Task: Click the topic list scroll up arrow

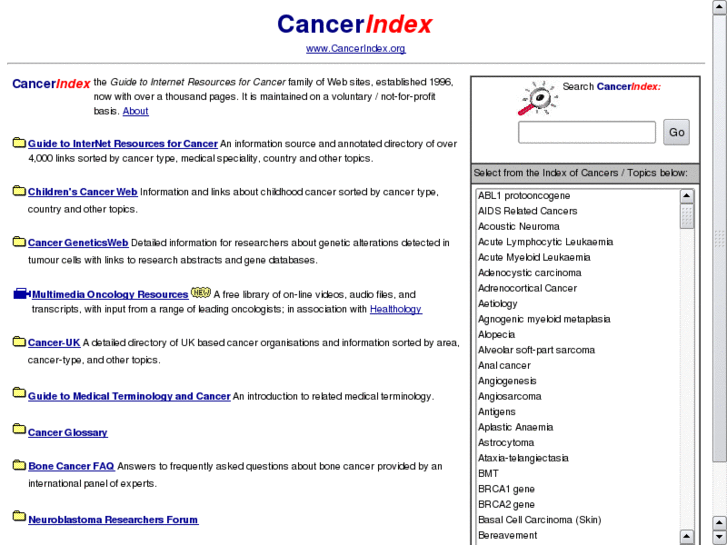Action: [x=687, y=196]
